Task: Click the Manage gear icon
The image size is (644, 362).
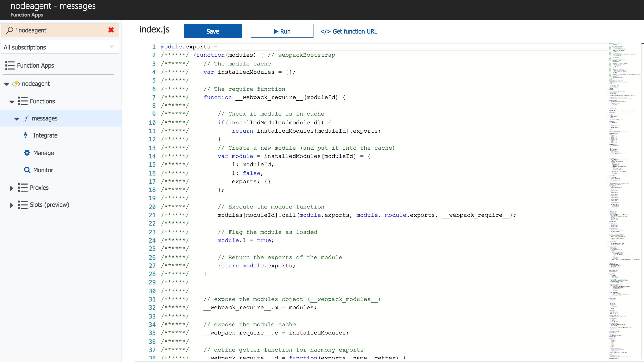Action: pos(27,153)
